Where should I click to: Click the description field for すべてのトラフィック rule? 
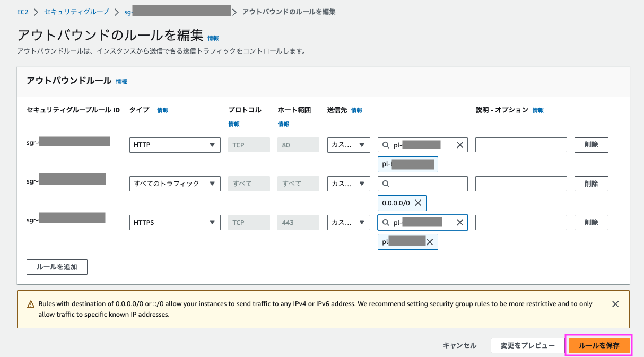coord(521,184)
